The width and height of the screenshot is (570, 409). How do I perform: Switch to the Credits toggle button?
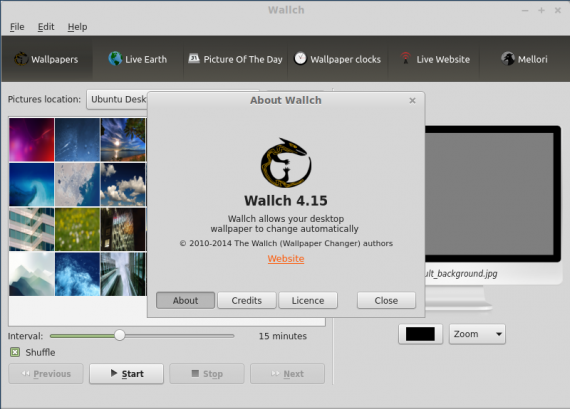click(x=247, y=300)
